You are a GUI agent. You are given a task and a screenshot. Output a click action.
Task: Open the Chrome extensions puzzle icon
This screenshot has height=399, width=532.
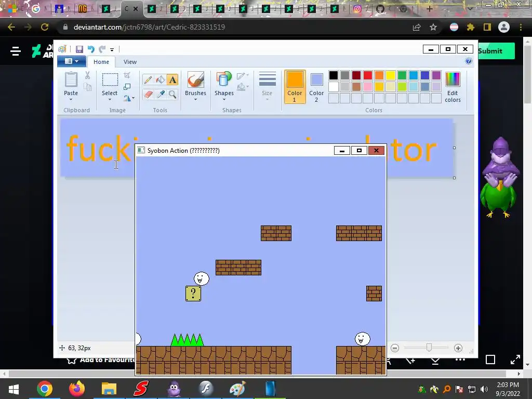471,27
